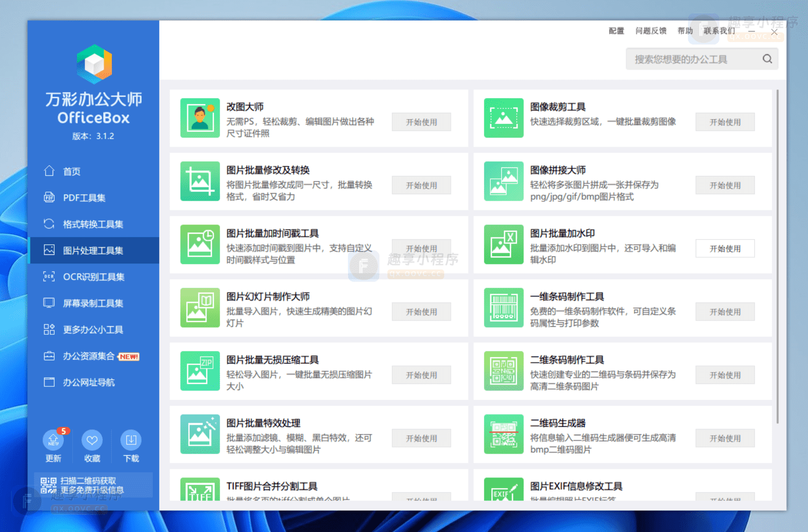
Task: Open 办公资源集合 in sidebar
Action: click(94, 356)
